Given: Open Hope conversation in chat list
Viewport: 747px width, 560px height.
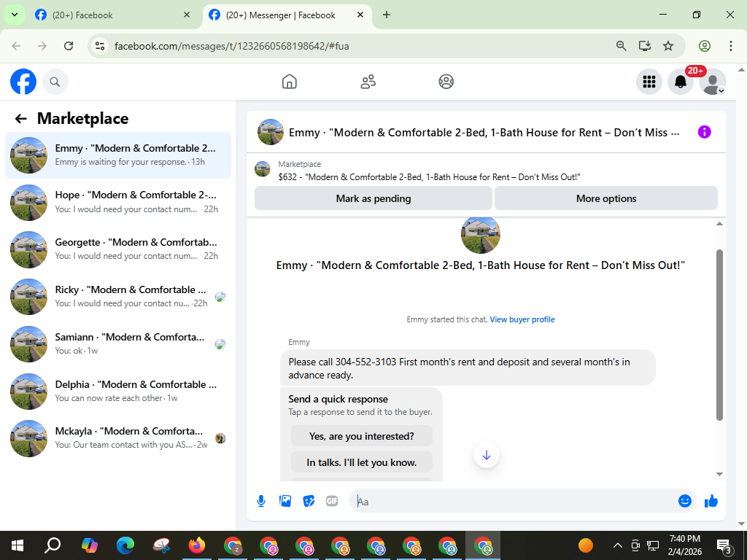Looking at the screenshot, I should click(118, 203).
